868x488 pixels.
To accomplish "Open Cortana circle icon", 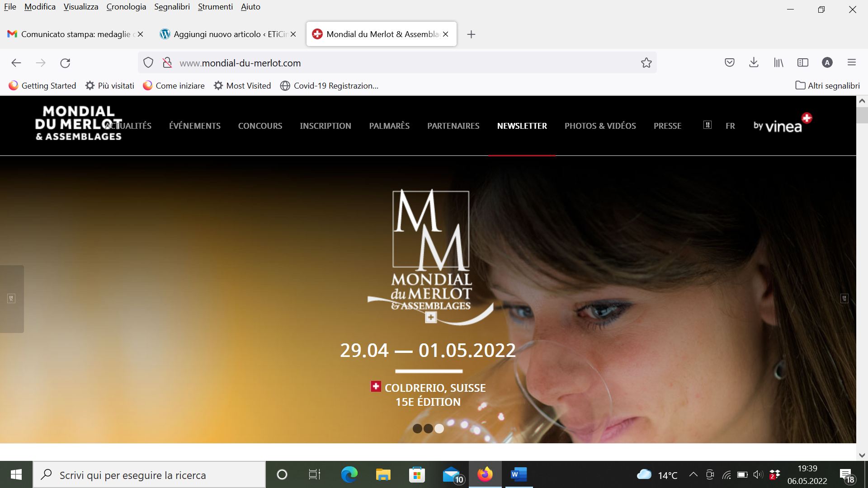I will (282, 474).
